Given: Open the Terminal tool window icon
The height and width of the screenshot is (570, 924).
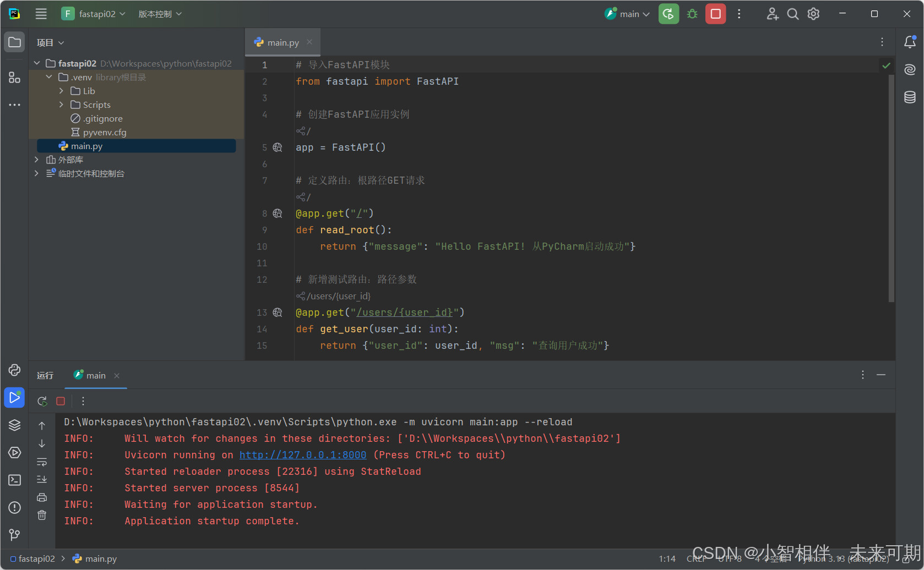Looking at the screenshot, I should [x=14, y=480].
